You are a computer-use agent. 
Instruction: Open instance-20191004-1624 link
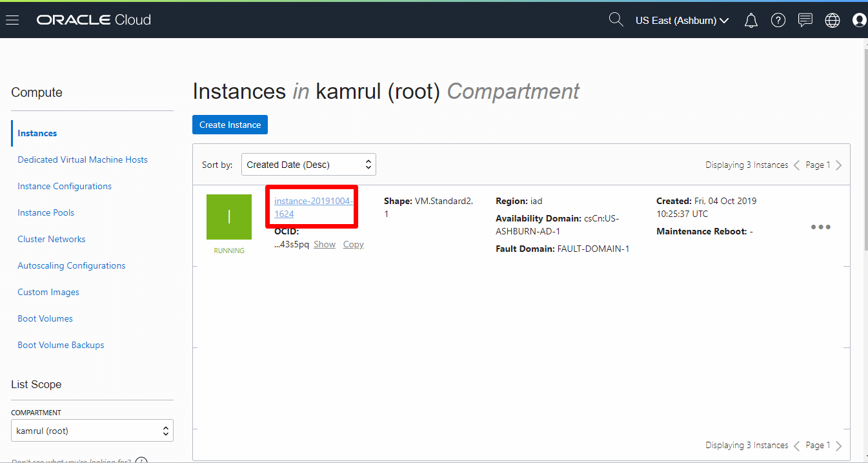tap(314, 207)
